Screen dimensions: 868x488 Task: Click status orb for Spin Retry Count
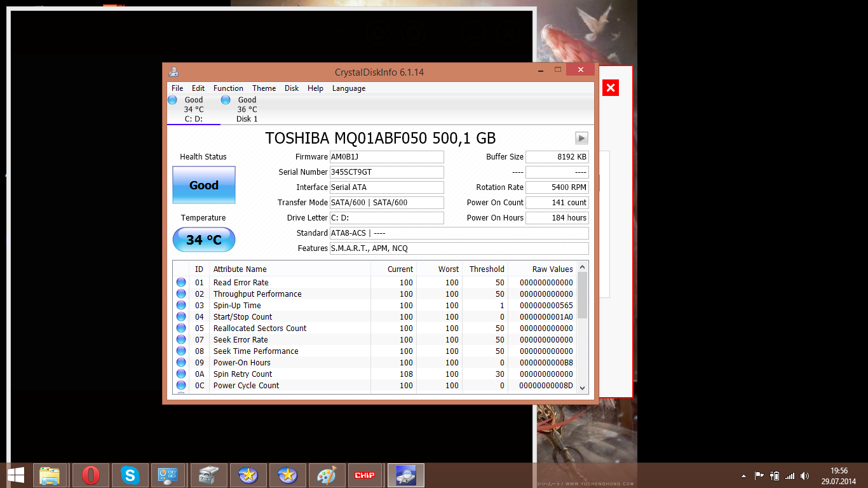pyautogui.click(x=181, y=374)
